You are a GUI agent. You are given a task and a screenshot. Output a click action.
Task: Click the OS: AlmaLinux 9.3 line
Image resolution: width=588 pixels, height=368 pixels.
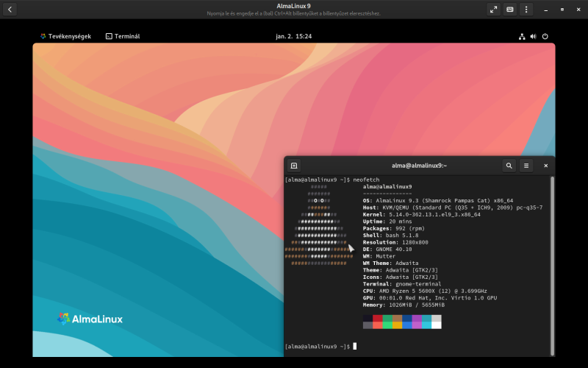tap(438, 200)
